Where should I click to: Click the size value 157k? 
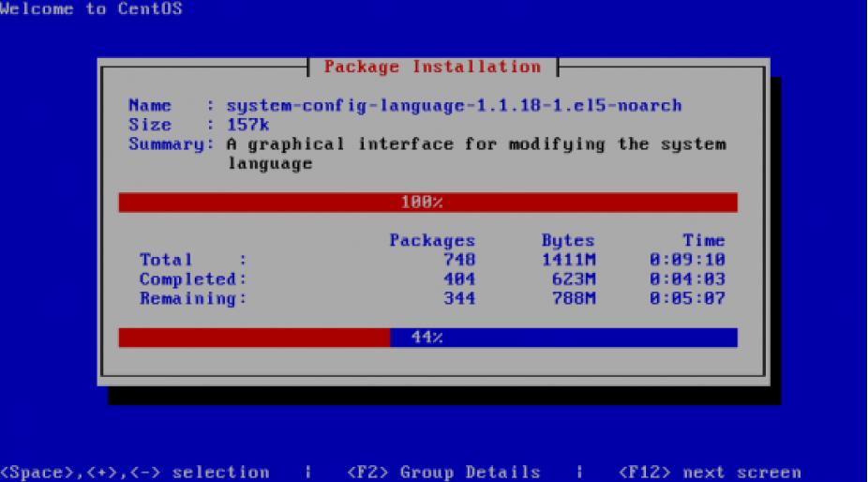(248, 125)
